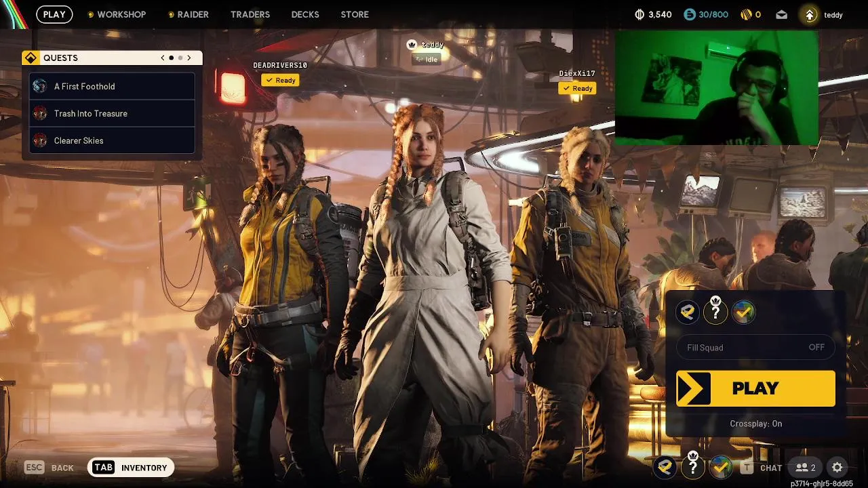Image resolution: width=868 pixels, height=488 pixels.
Task: Go to the TRADERS tab
Action: click(x=250, y=14)
